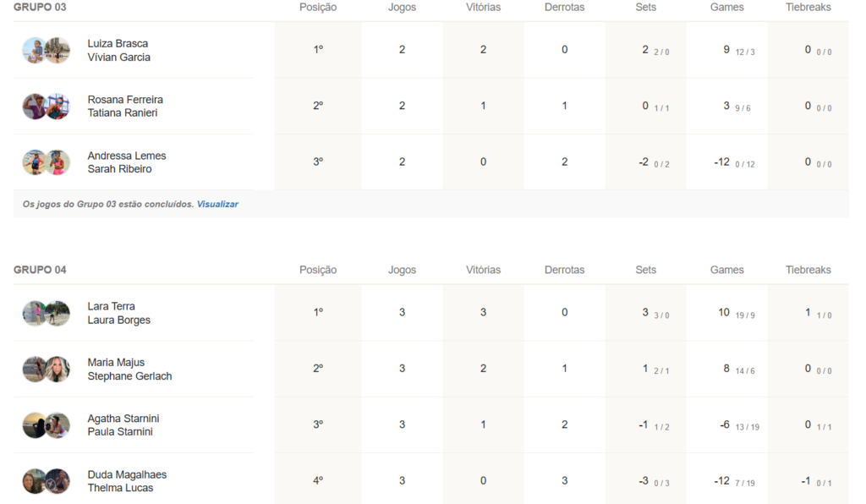Click Rosana Ferreira and Tatiana Ranieri's avatar photos
The height and width of the screenshot is (504, 866).
pyautogui.click(x=46, y=107)
